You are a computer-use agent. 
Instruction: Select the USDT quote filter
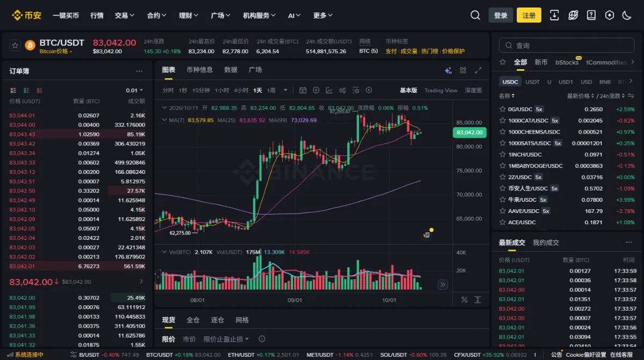point(532,82)
